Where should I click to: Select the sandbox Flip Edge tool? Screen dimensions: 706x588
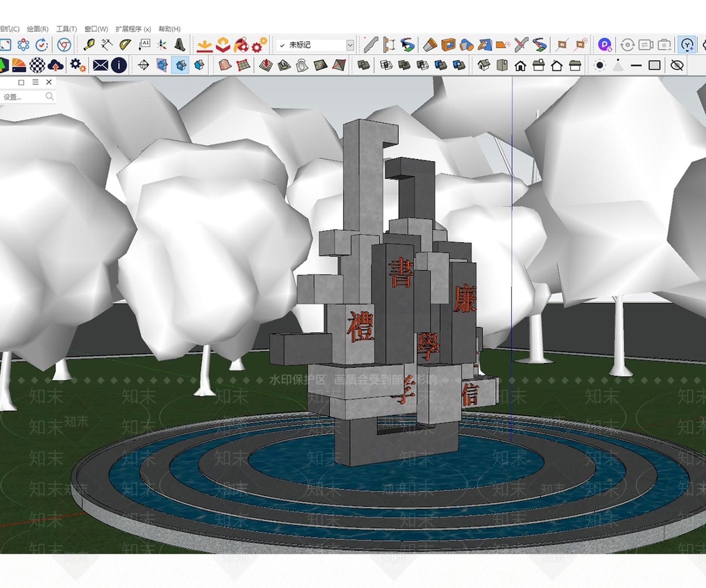coord(339,65)
